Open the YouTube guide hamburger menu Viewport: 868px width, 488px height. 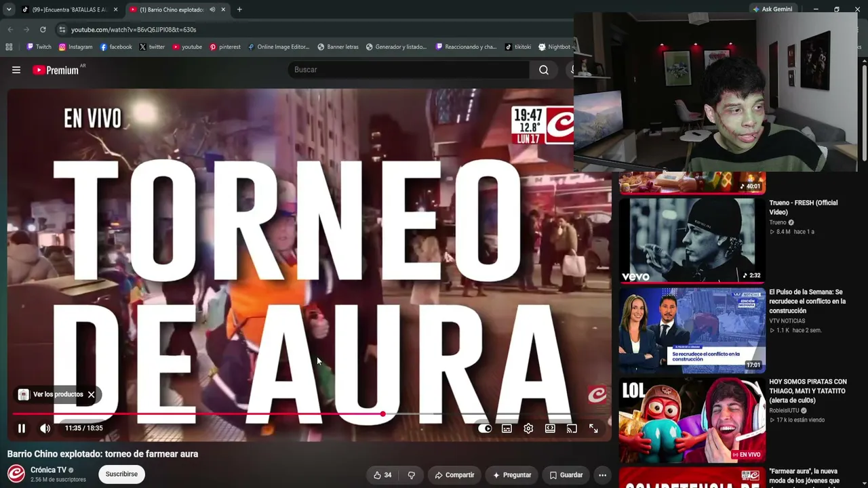pos(16,70)
